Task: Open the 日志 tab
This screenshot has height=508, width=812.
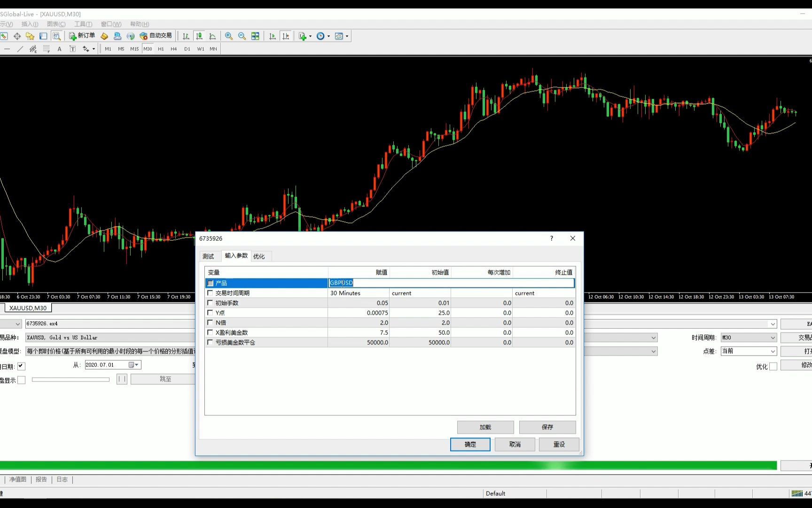Action: pos(62,479)
